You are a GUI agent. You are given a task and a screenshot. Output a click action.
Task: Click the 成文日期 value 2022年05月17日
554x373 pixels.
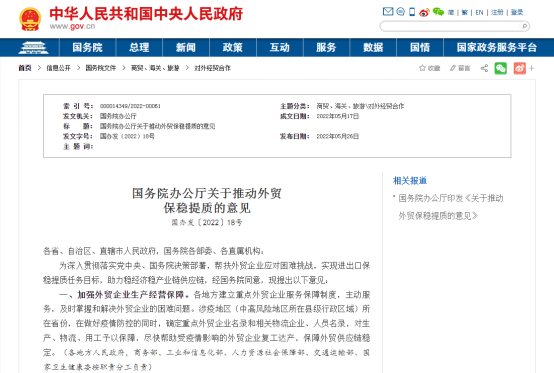(337, 116)
